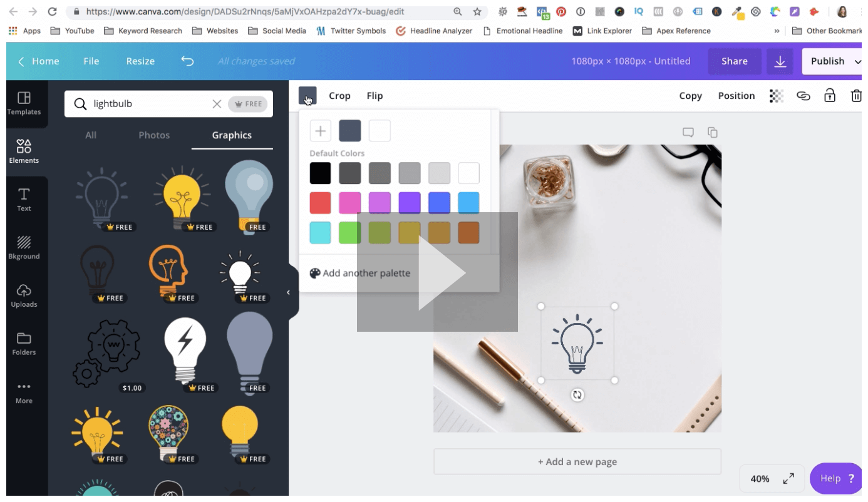868x502 pixels.
Task: Open the transparency checkerboard icon
Action: click(x=777, y=96)
